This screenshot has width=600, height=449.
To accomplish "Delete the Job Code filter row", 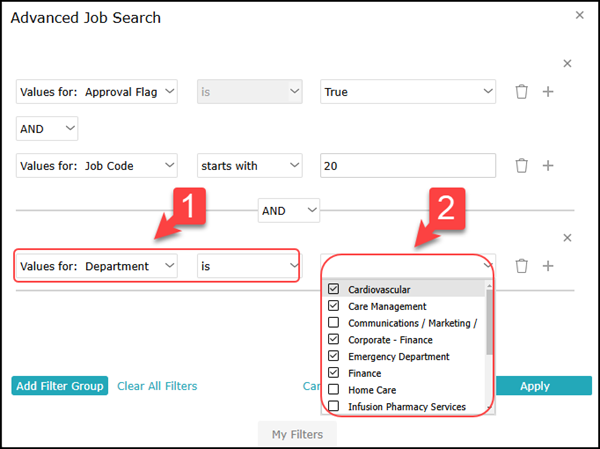I will 521,166.
